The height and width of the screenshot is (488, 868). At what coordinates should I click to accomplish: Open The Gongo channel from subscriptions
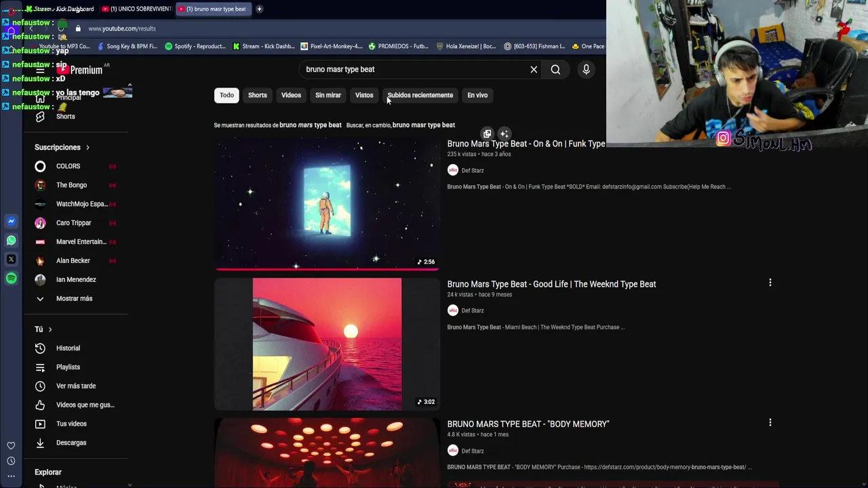click(75, 185)
